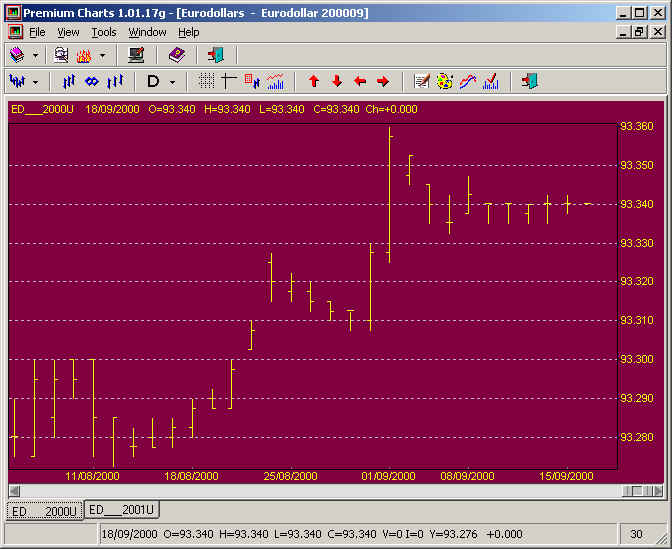Click the compress bars spacing icon
This screenshot has width=672, height=549.
click(69, 81)
